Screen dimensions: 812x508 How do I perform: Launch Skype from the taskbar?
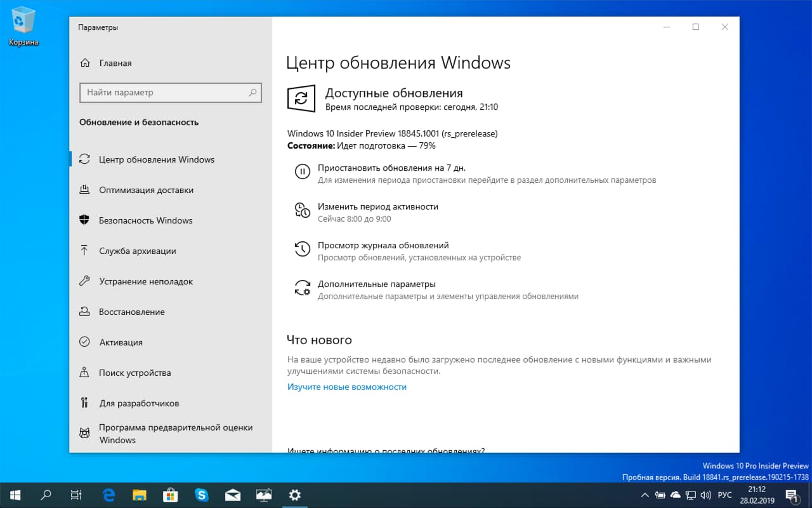(202, 495)
